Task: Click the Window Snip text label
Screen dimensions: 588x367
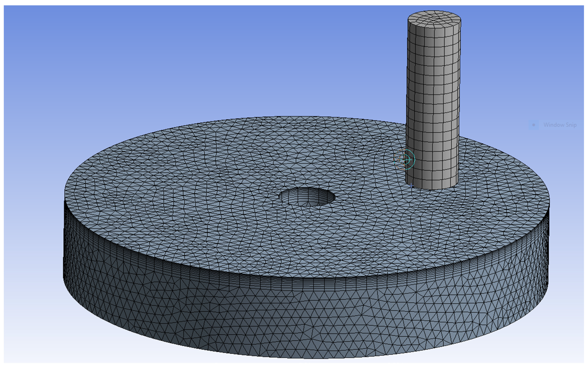Action: click(560, 125)
